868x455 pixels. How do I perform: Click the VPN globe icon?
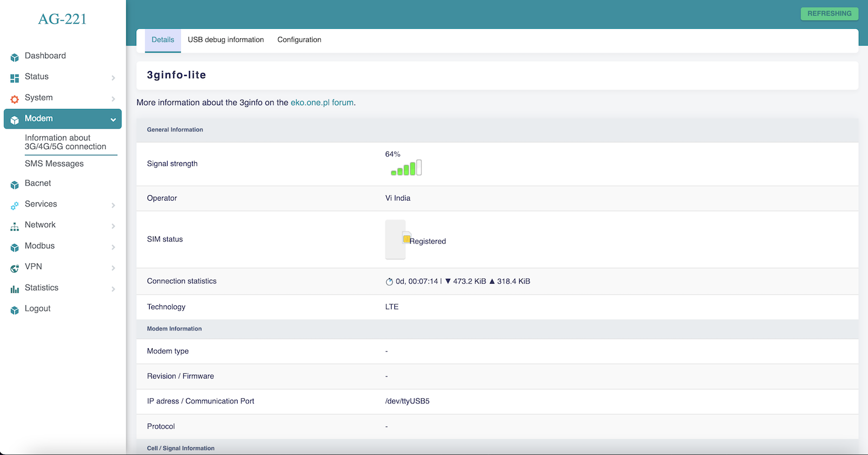click(15, 268)
